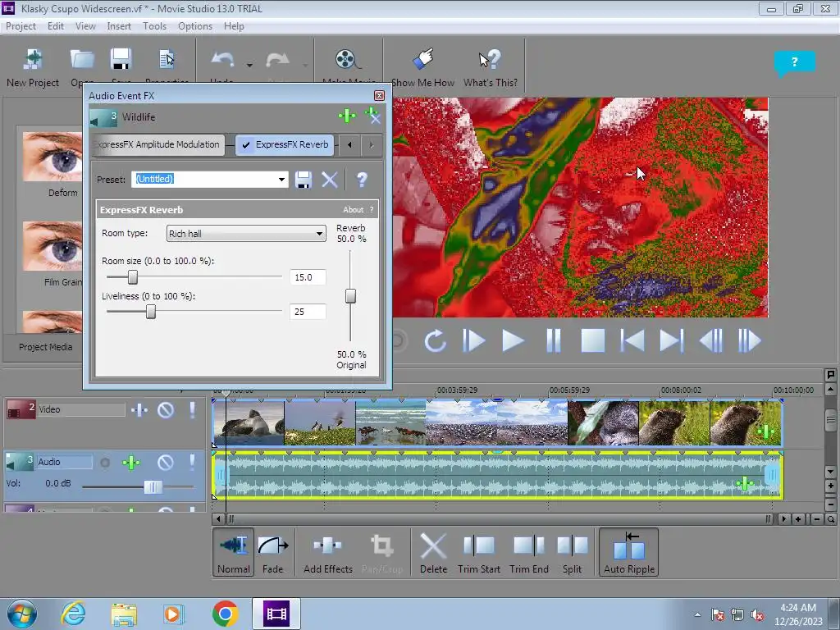Click the Play button in preview
The image size is (840, 630).
[x=512, y=340]
